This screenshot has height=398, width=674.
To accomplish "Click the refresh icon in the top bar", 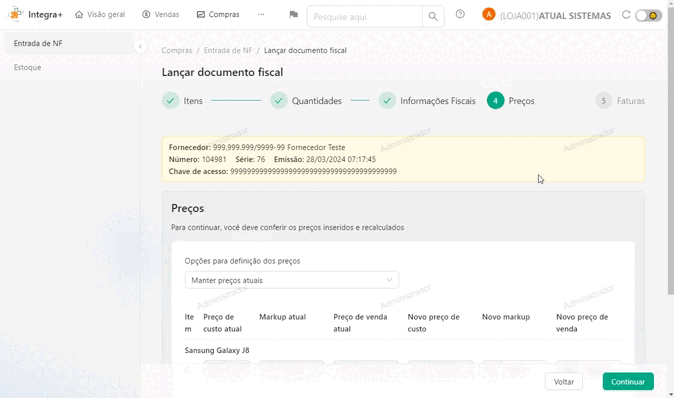I will [626, 15].
